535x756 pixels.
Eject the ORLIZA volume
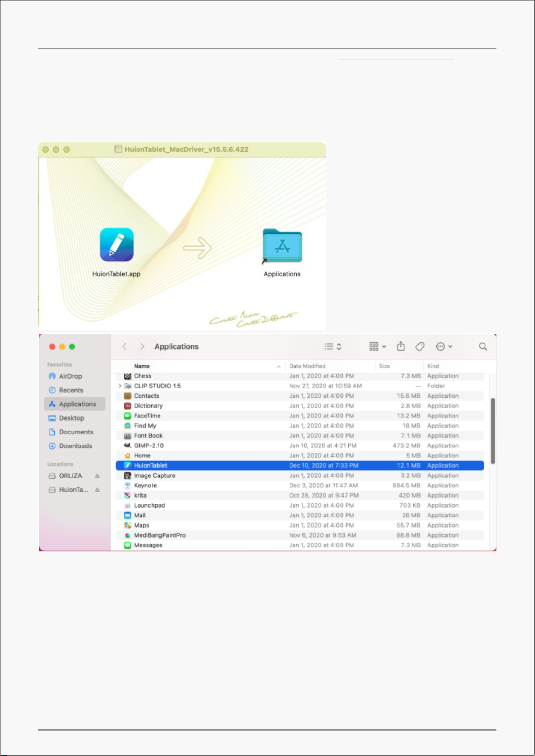(x=97, y=476)
